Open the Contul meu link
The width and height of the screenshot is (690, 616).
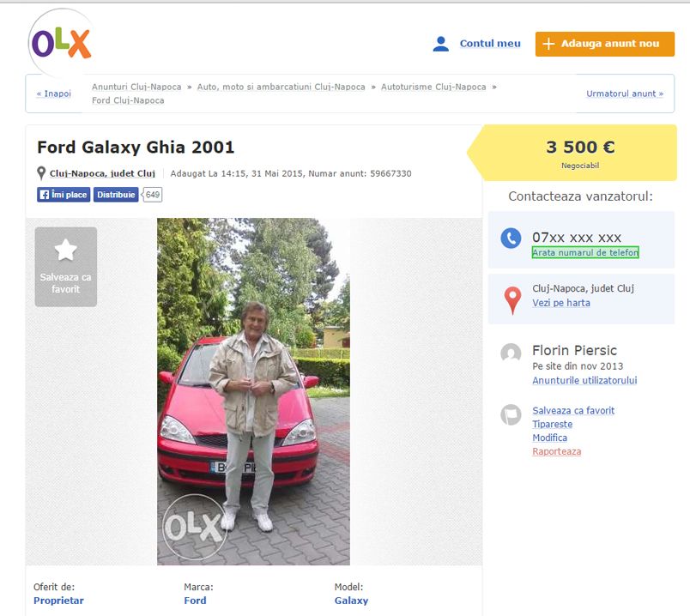[490, 44]
